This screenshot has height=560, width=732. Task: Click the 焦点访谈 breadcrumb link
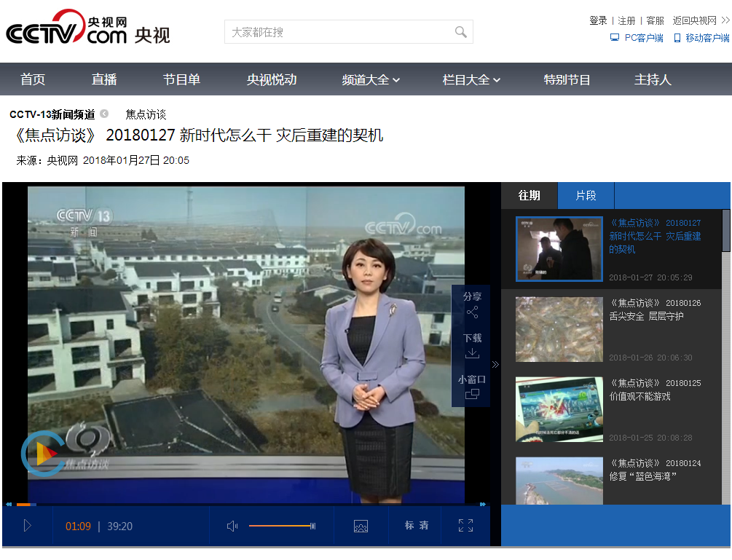tap(146, 114)
